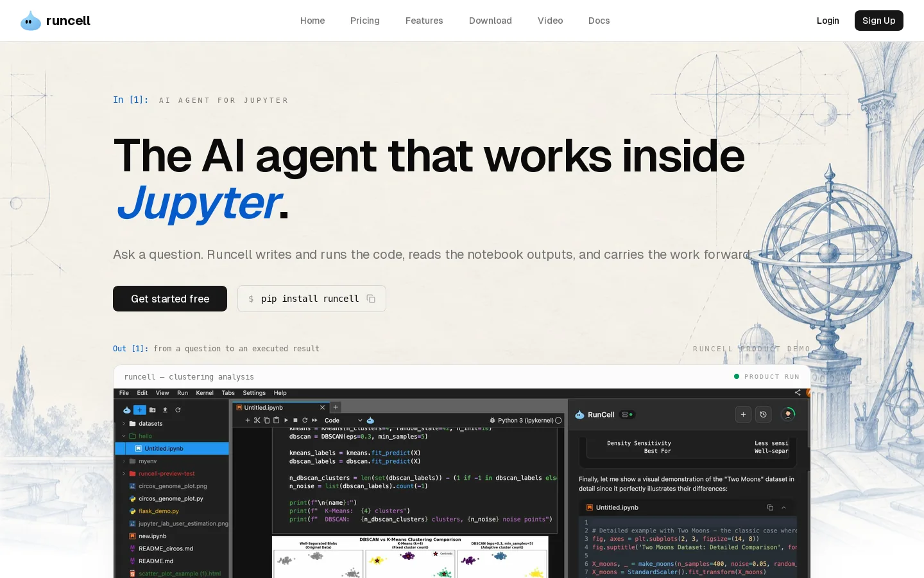Open the View menu in the demo
This screenshot has height=578, width=924.
point(162,393)
